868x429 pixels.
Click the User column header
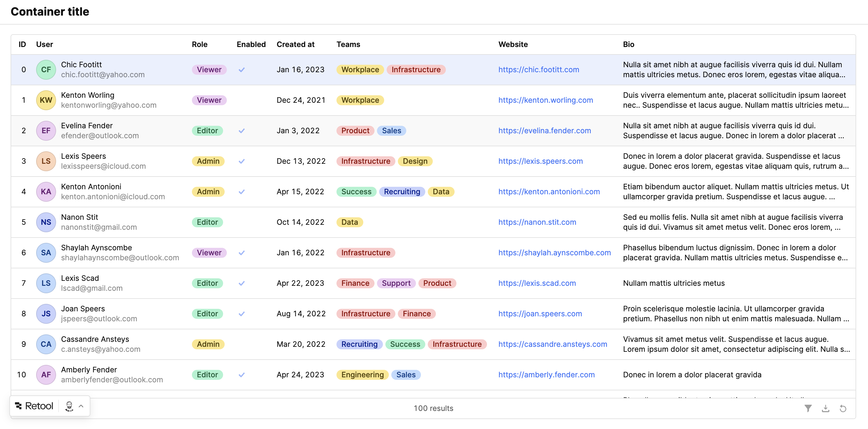click(x=45, y=45)
